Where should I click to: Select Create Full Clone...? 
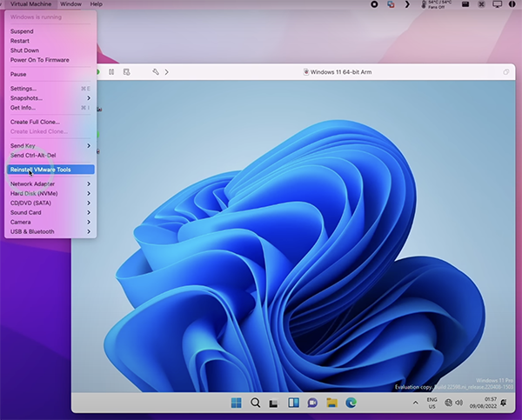[50, 122]
